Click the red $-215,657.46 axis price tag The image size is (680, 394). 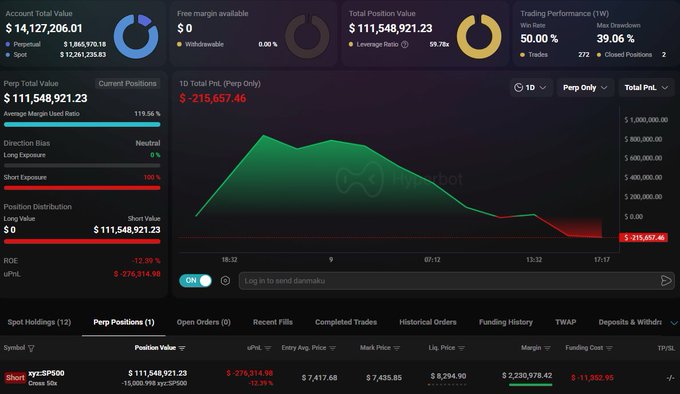click(644, 238)
